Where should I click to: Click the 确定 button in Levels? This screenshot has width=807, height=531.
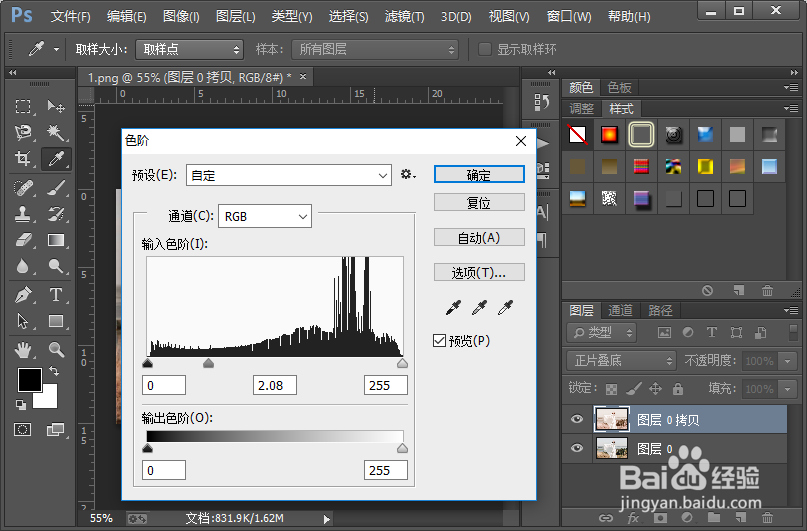[x=479, y=174]
